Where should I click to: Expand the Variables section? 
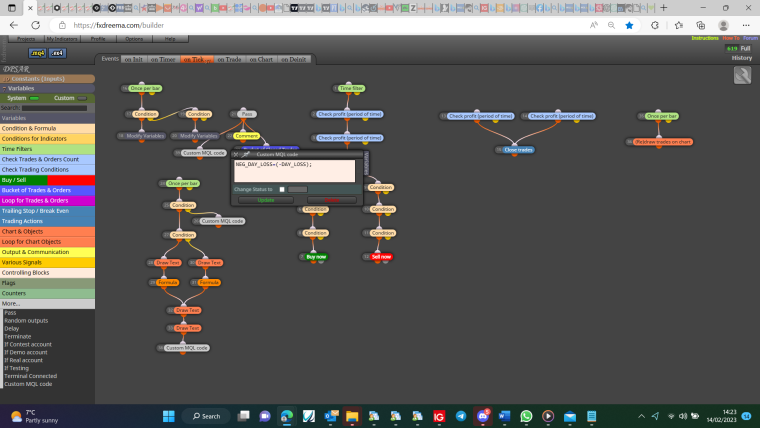(48, 88)
